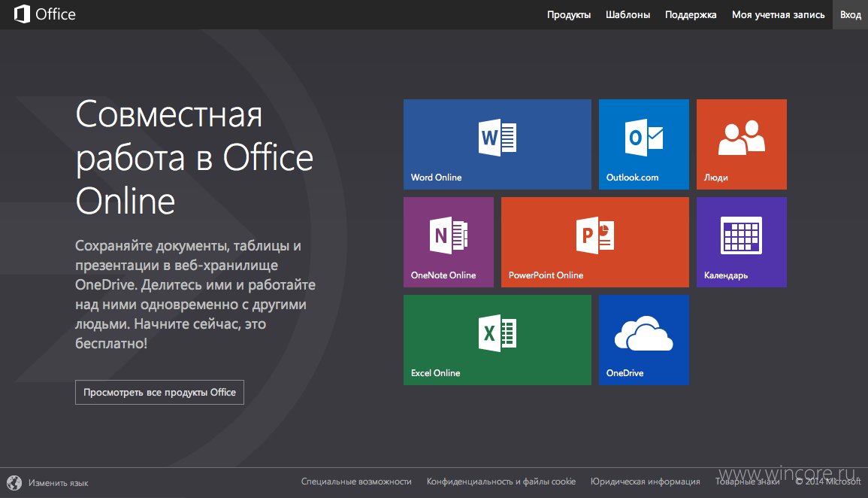
Task: Click the PowerPoint Online tile label
Action: [546, 275]
